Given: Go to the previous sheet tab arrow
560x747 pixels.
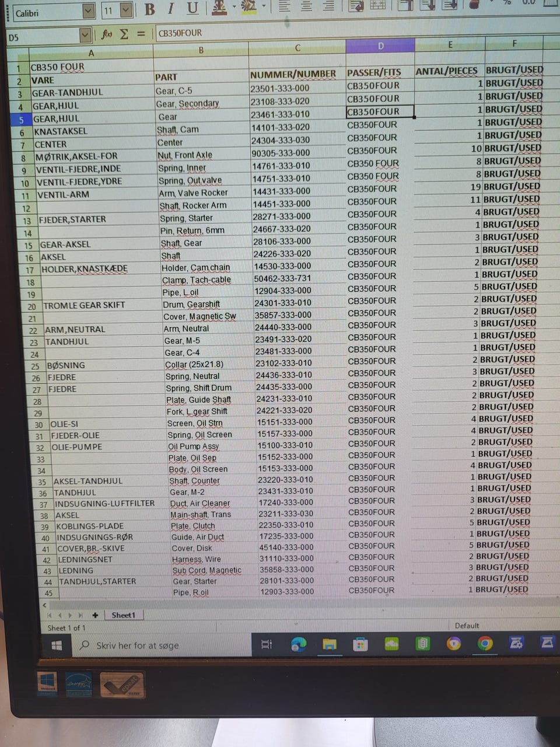Looking at the screenshot, I should pyautogui.click(x=60, y=615).
